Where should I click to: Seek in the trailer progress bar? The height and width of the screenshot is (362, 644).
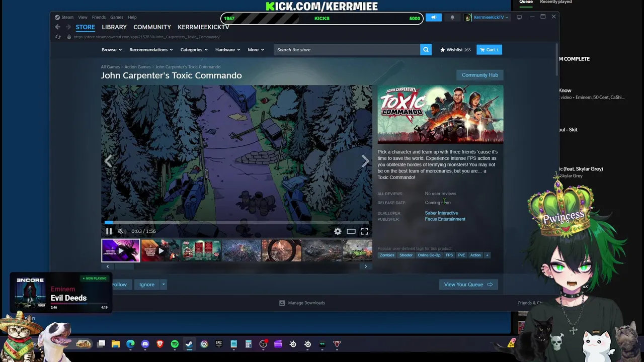pos(236,222)
